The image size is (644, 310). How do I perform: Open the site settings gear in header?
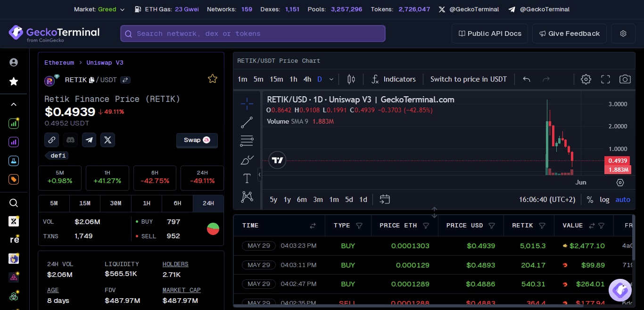tap(623, 34)
